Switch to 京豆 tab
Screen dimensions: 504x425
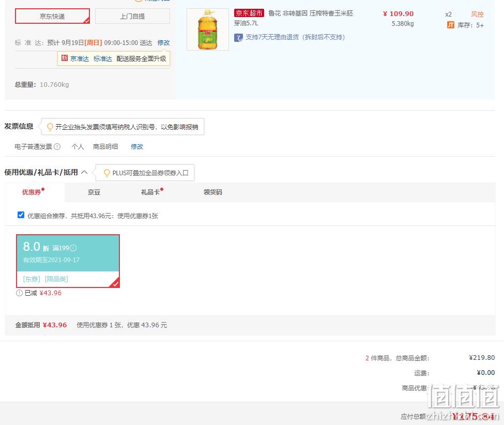point(94,192)
